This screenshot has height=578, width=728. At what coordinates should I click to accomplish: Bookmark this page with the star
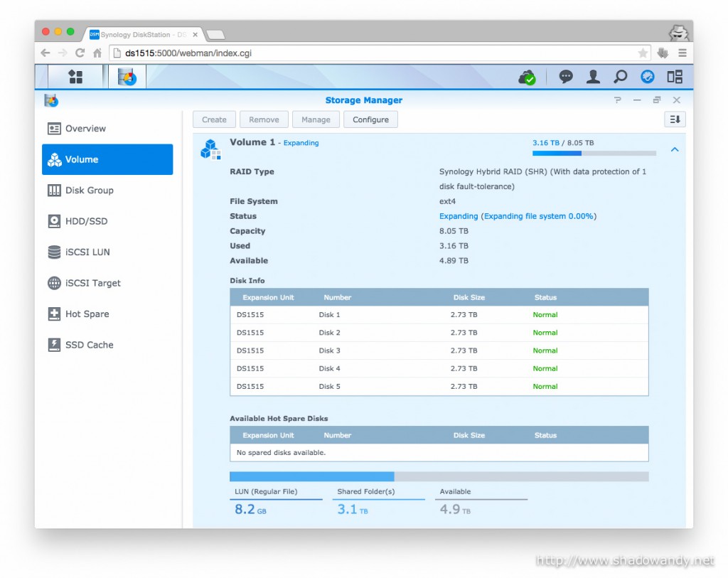tap(643, 53)
